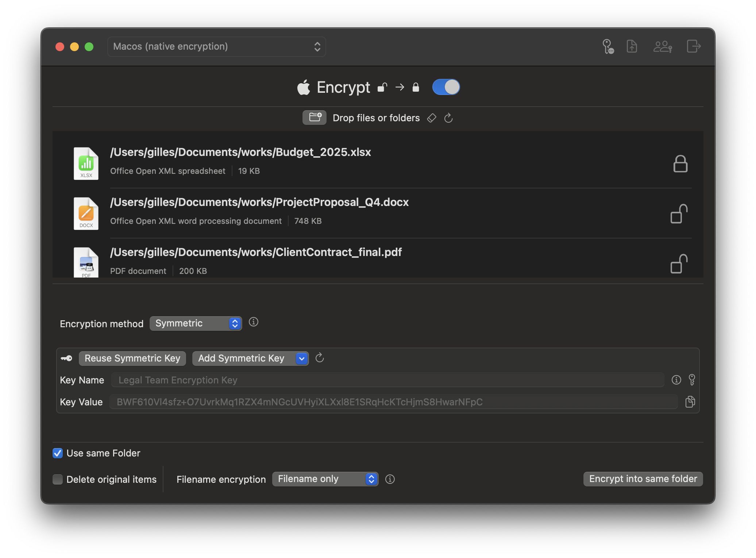Viewport: 756px width, 558px height.
Task: Click the import file icon in toolbar
Action: point(632,46)
